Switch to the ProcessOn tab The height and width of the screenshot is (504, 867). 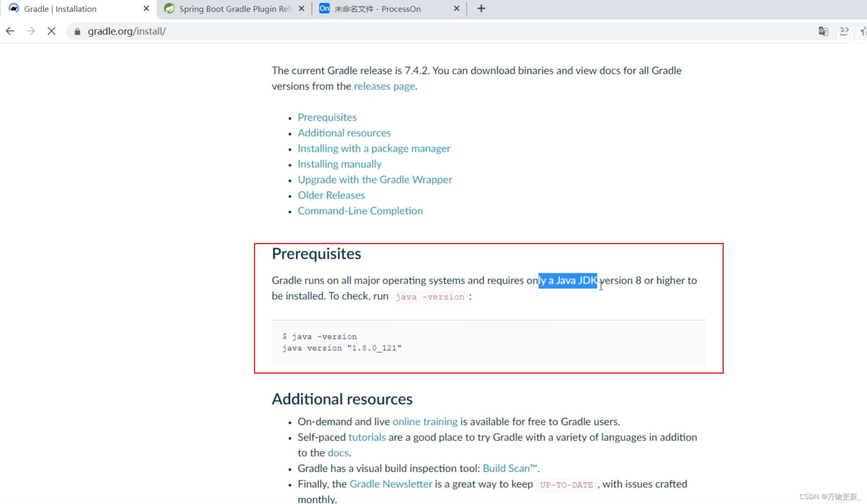point(390,9)
